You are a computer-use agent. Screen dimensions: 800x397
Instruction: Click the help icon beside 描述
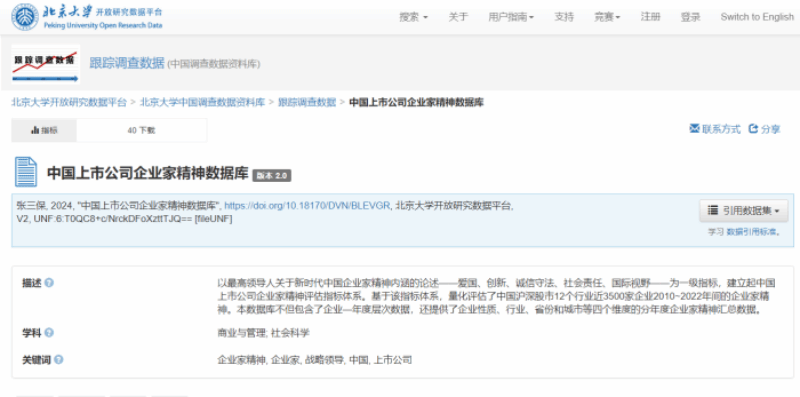pyautogui.click(x=49, y=283)
